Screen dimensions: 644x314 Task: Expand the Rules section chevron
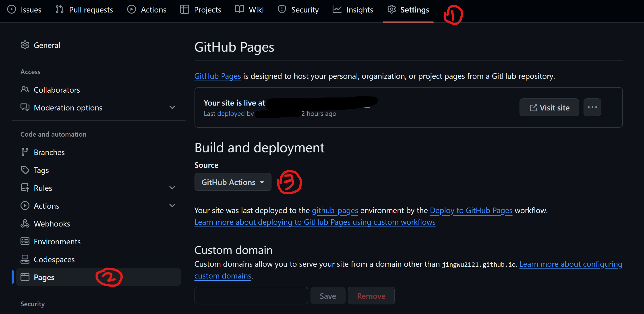[x=172, y=188]
